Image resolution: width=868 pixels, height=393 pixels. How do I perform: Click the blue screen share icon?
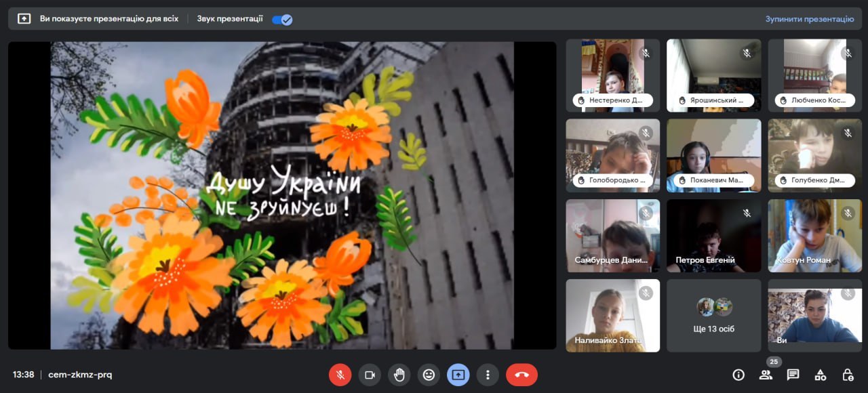[458, 375]
